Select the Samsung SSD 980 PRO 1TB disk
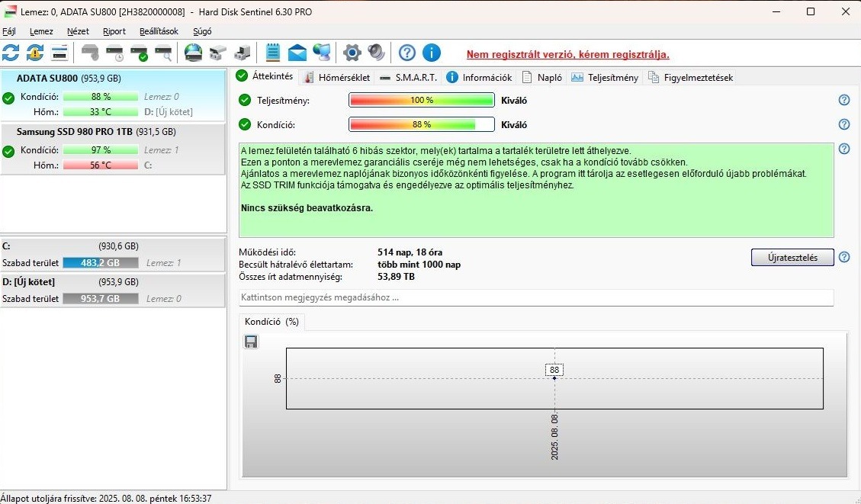 click(113, 149)
